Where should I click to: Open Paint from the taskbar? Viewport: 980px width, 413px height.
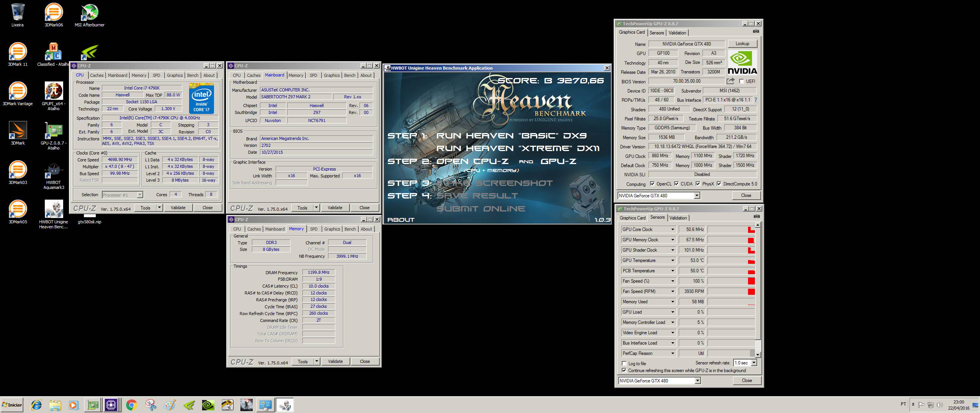coord(170,405)
